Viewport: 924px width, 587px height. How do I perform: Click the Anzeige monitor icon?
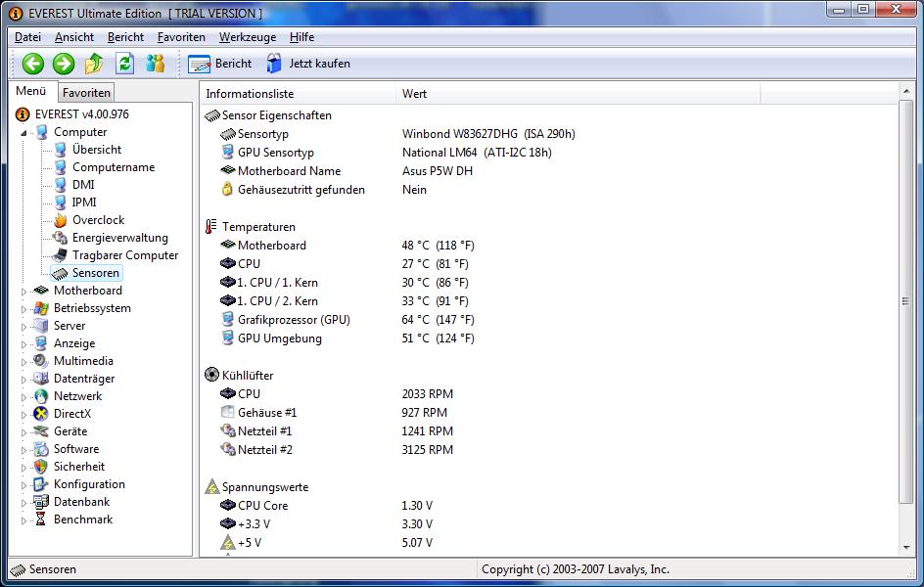(x=41, y=343)
